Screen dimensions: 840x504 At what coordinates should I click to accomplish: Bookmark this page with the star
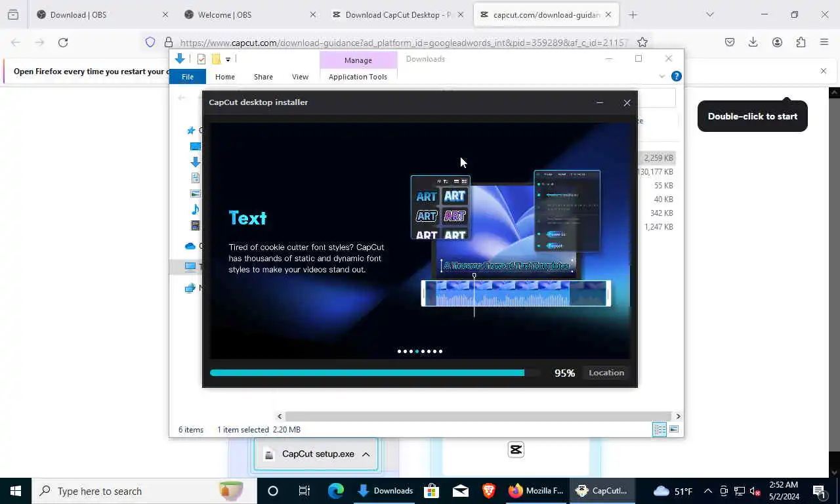pos(642,43)
